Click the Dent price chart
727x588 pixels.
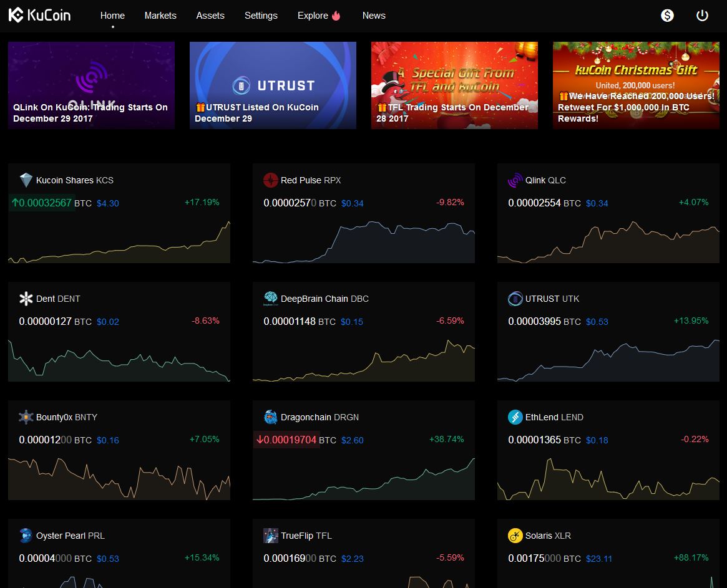119,360
